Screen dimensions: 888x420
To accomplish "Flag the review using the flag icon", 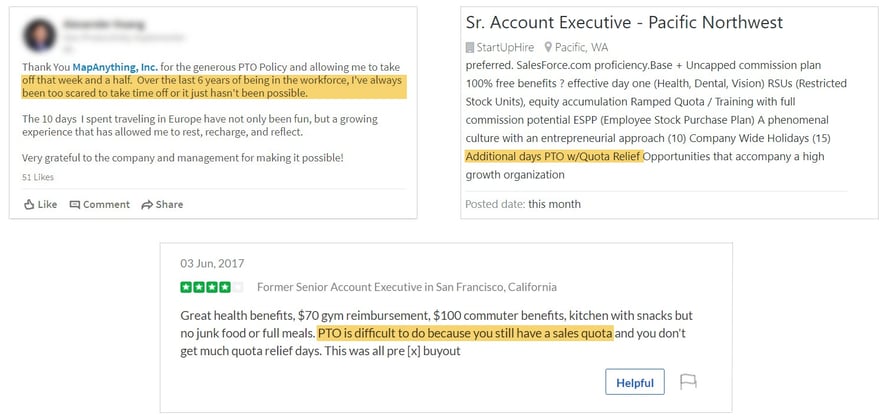I will (x=688, y=382).
